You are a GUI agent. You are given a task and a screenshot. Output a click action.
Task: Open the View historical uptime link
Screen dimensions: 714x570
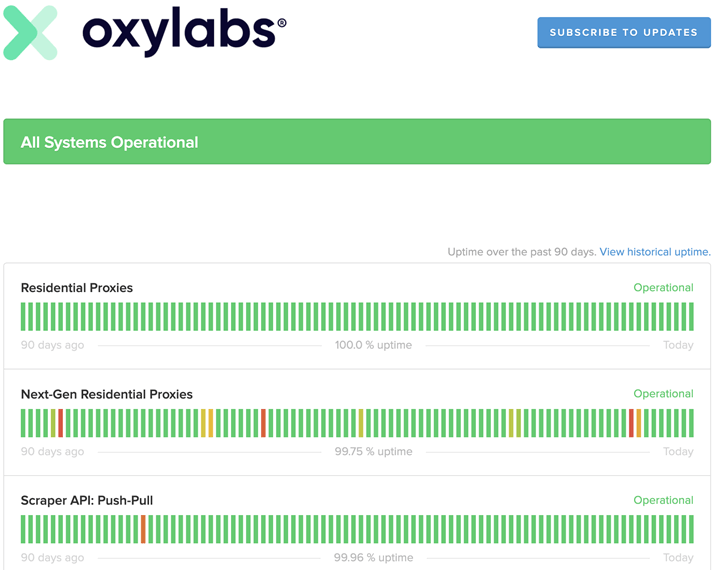click(x=654, y=252)
